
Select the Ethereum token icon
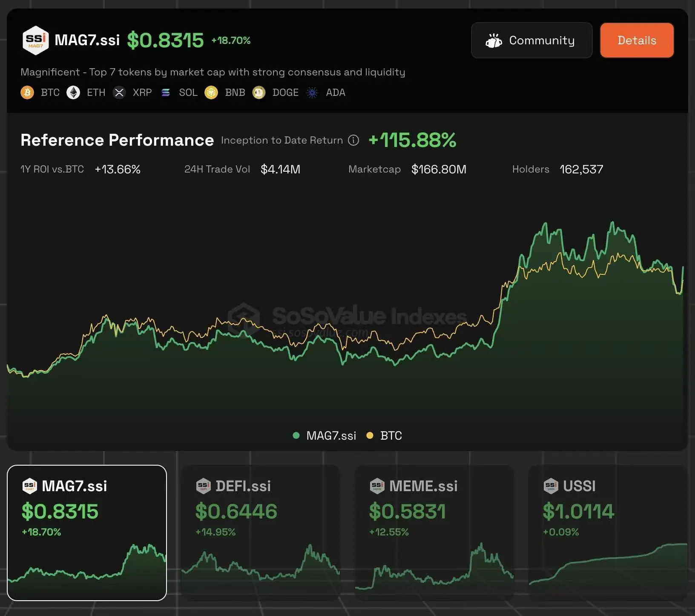tap(73, 92)
